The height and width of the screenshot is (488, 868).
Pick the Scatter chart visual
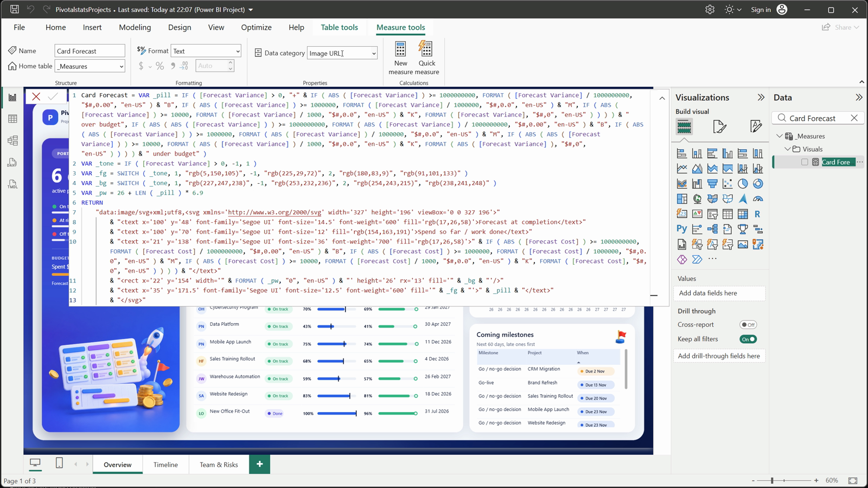727,184
